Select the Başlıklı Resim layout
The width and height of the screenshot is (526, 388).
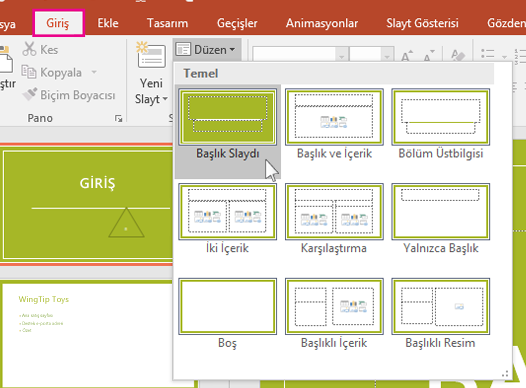click(x=440, y=314)
